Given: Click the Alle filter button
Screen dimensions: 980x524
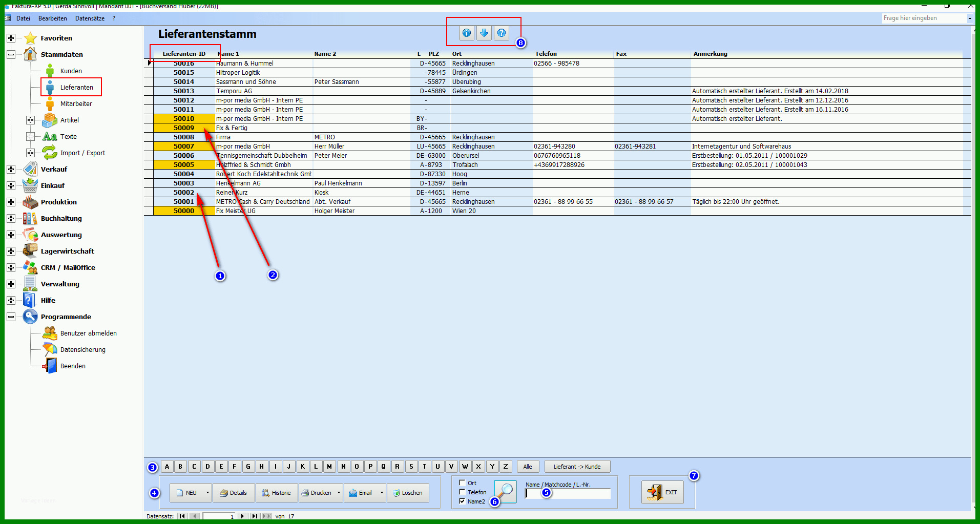Looking at the screenshot, I should (x=528, y=467).
